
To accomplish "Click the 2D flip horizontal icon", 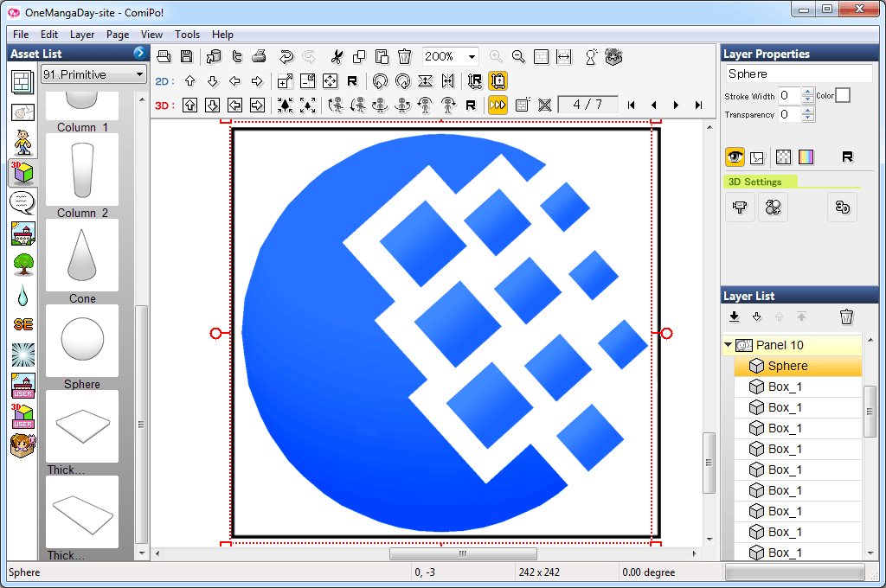I will point(448,80).
